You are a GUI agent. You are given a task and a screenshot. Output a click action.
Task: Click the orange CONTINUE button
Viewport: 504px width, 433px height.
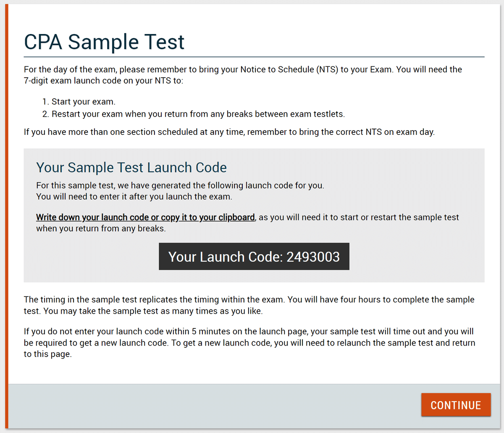[x=456, y=405]
